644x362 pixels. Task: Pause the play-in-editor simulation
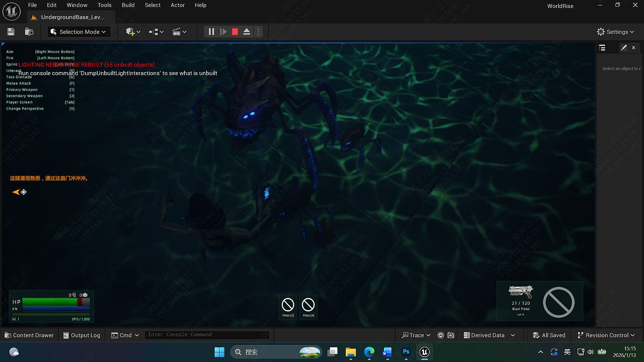click(211, 32)
